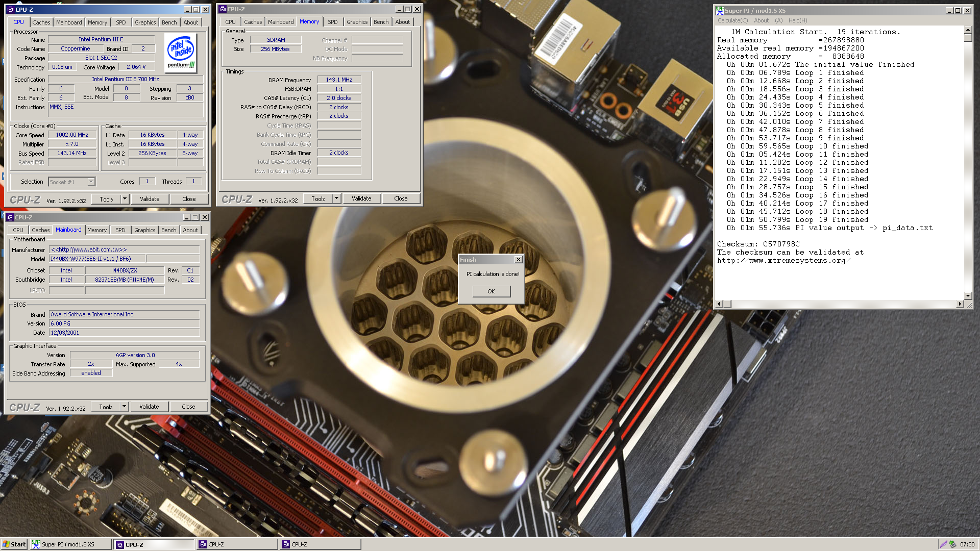This screenshot has height=551, width=980.
Task: Activate the first CPU-Z taskbar button
Action: click(x=154, y=544)
